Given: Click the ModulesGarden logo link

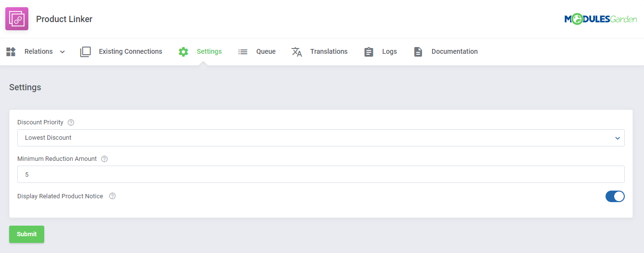Looking at the screenshot, I should 600,19.
